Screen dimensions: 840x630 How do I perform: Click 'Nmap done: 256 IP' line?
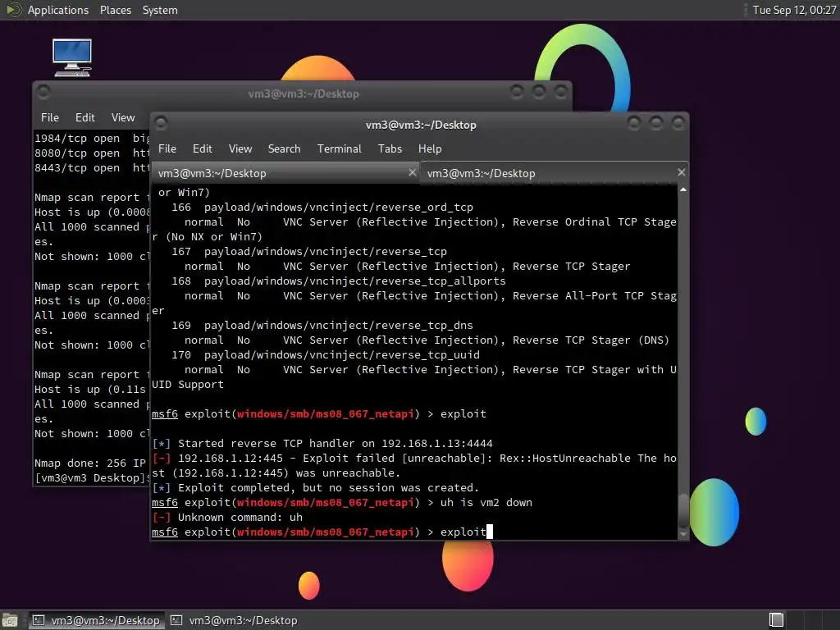90,463
